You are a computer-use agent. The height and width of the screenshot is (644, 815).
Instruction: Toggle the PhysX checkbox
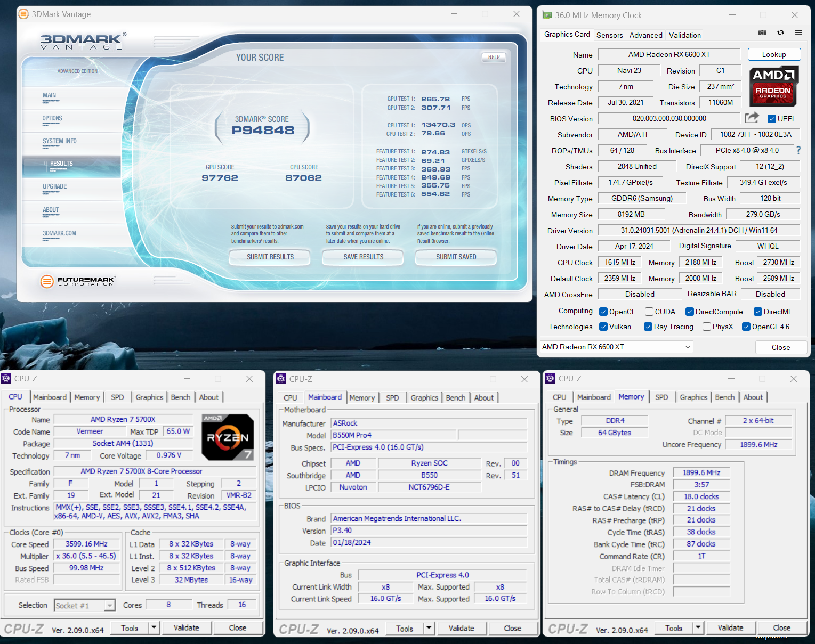point(707,327)
